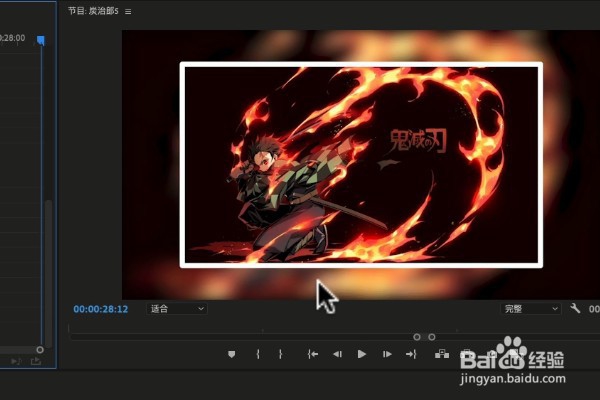Screen dimensions: 600x400
Task: Click the 00:00:28:12 playhead timecode
Action: coord(101,309)
